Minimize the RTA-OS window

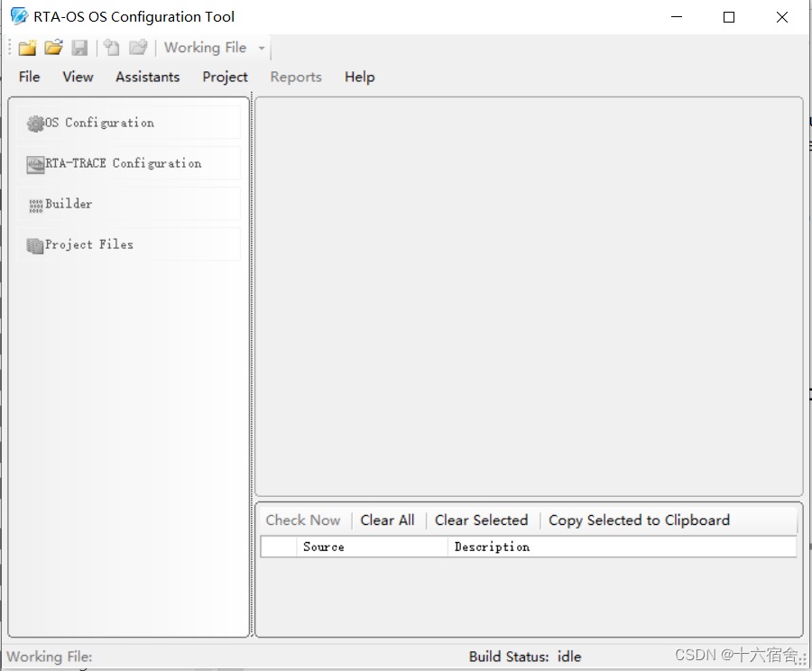click(677, 17)
